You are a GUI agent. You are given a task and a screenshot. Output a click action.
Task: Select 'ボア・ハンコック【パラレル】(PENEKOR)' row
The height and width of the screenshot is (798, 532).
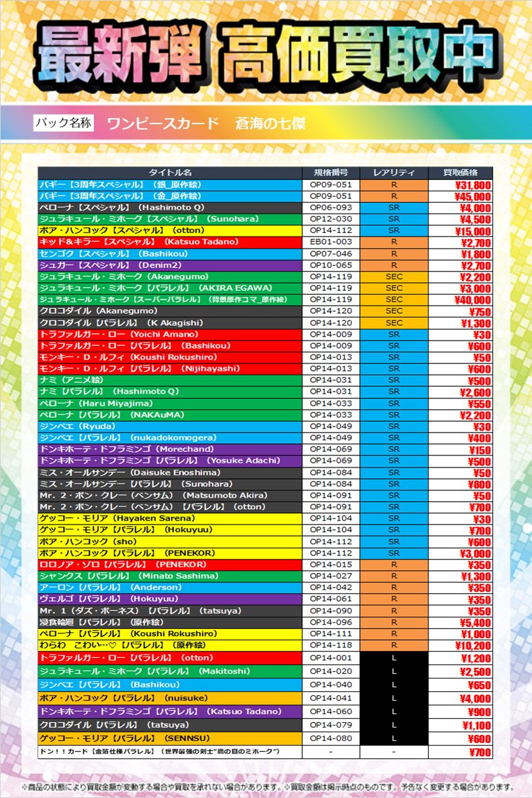click(265, 553)
